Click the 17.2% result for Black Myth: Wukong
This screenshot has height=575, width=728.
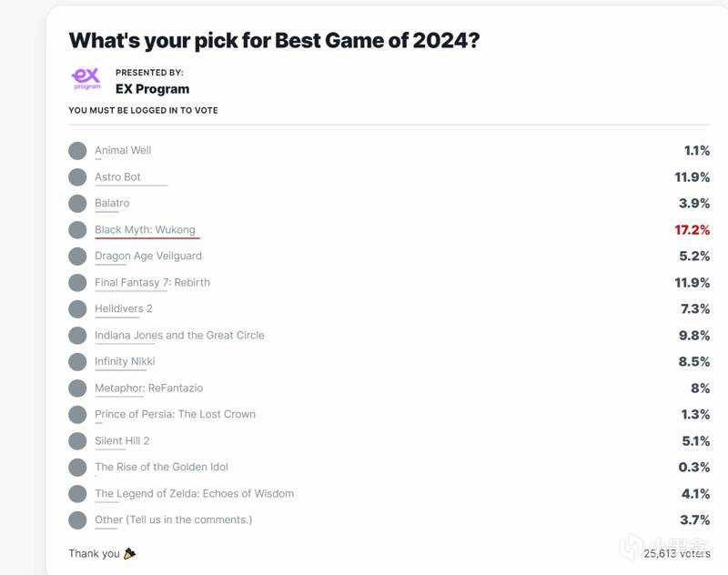tap(692, 230)
